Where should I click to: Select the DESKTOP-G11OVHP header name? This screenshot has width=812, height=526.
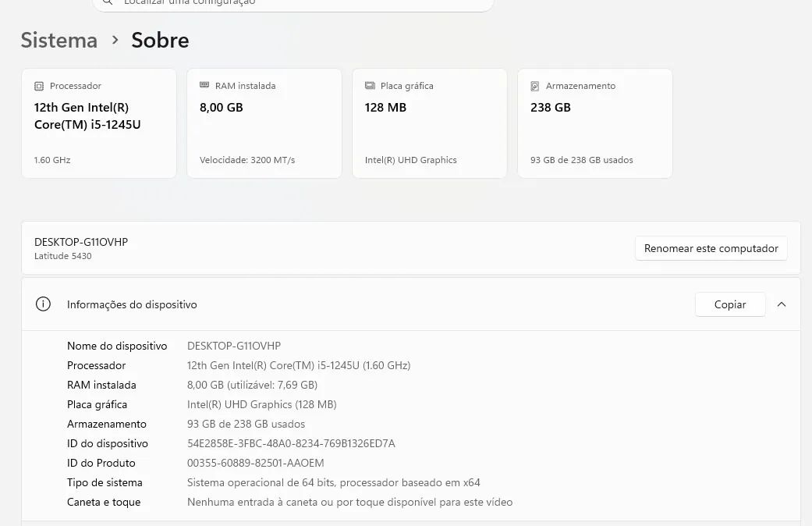point(81,242)
